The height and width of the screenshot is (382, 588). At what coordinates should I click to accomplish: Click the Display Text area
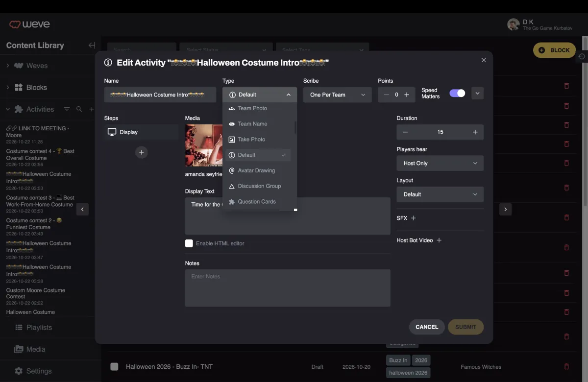tap(288, 216)
